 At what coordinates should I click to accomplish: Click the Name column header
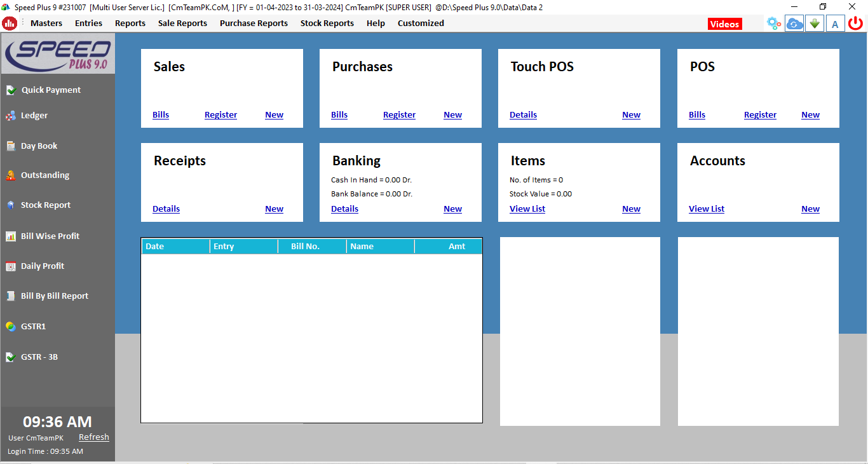click(381, 247)
